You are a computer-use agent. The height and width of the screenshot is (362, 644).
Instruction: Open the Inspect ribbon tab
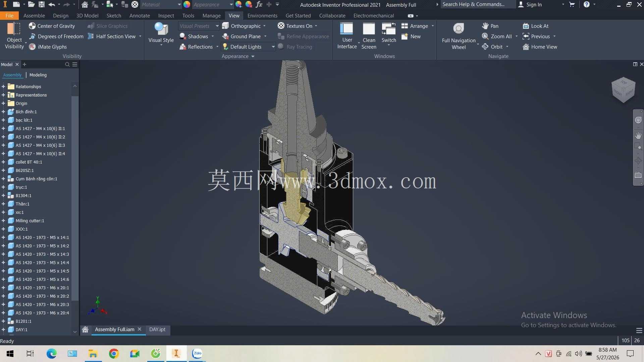pyautogui.click(x=166, y=15)
